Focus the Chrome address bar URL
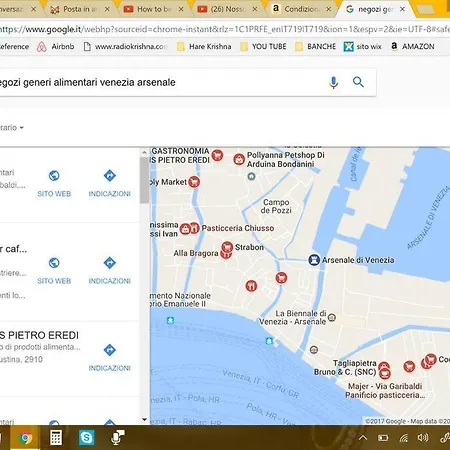Image resolution: width=450 pixels, height=450 pixels. coord(225,29)
